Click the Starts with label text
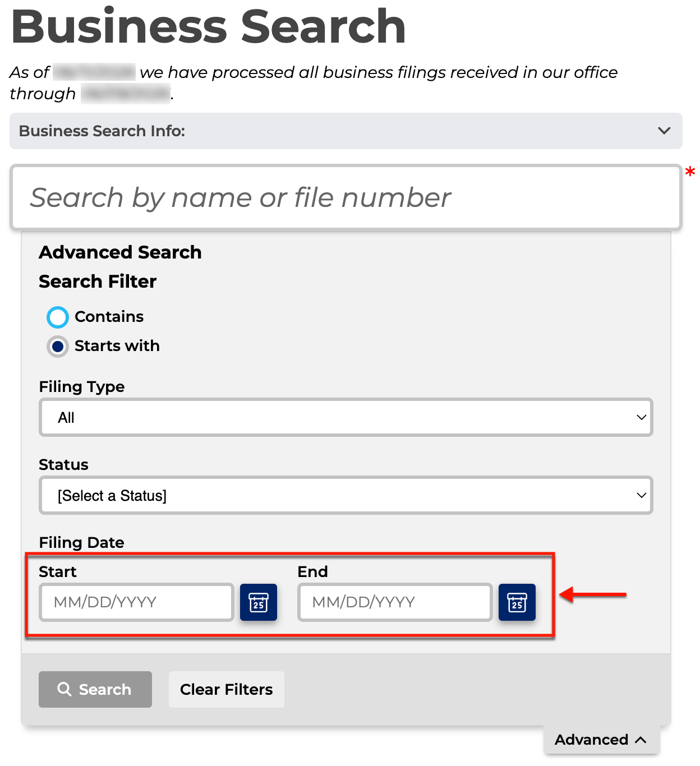This screenshot has height=766, width=700. 117,346
